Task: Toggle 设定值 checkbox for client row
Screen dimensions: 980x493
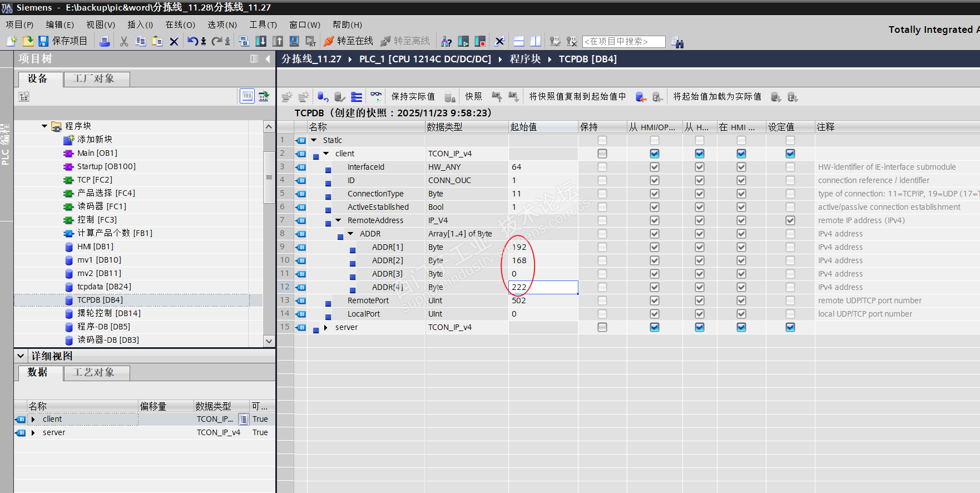Action: tap(790, 154)
